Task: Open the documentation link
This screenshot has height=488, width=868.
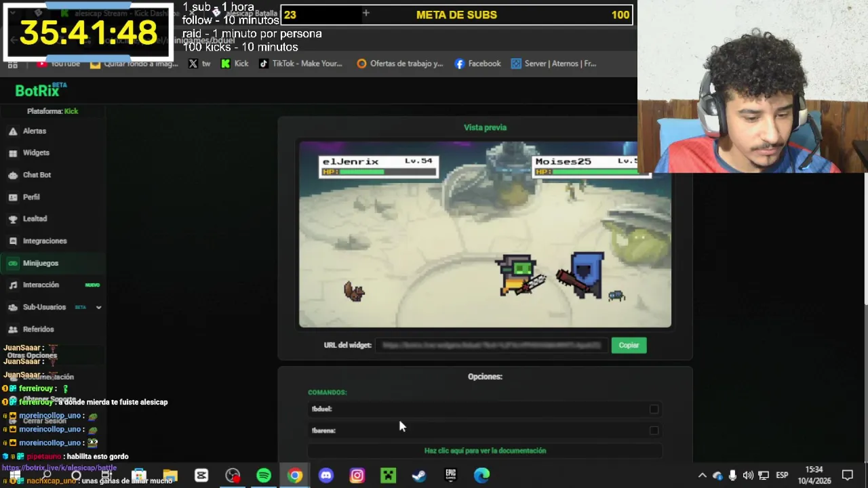Action: click(485, 450)
